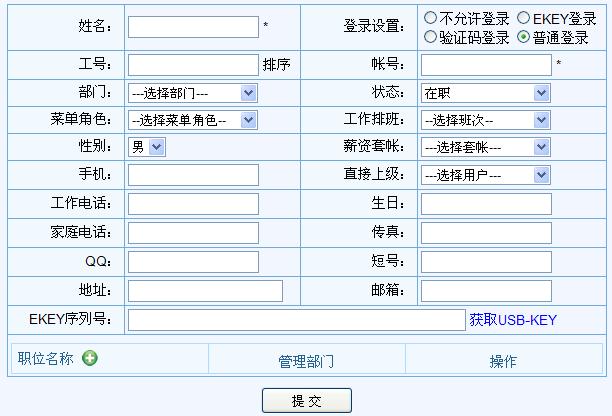The height and width of the screenshot is (416, 612).
Task: Open the 选择部门 dropdown
Action: [x=193, y=93]
